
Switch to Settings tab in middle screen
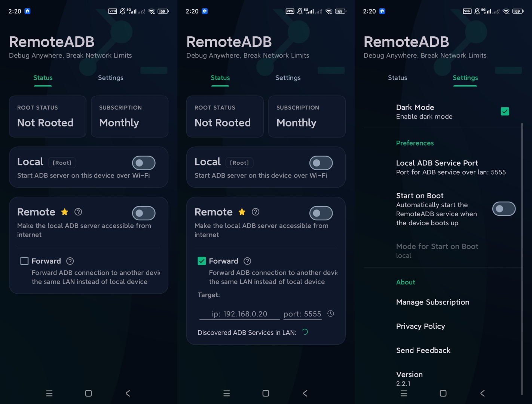click(288, 78)
